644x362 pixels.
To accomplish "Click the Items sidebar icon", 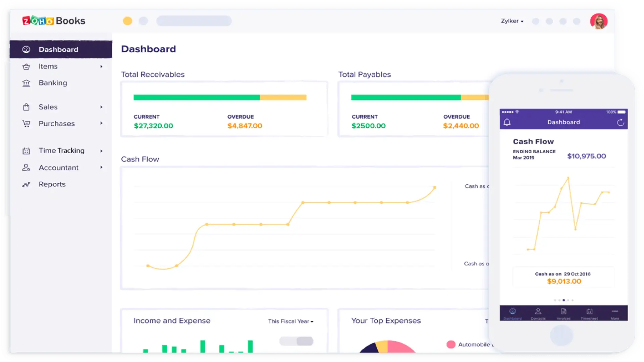I will click(26, 66).
